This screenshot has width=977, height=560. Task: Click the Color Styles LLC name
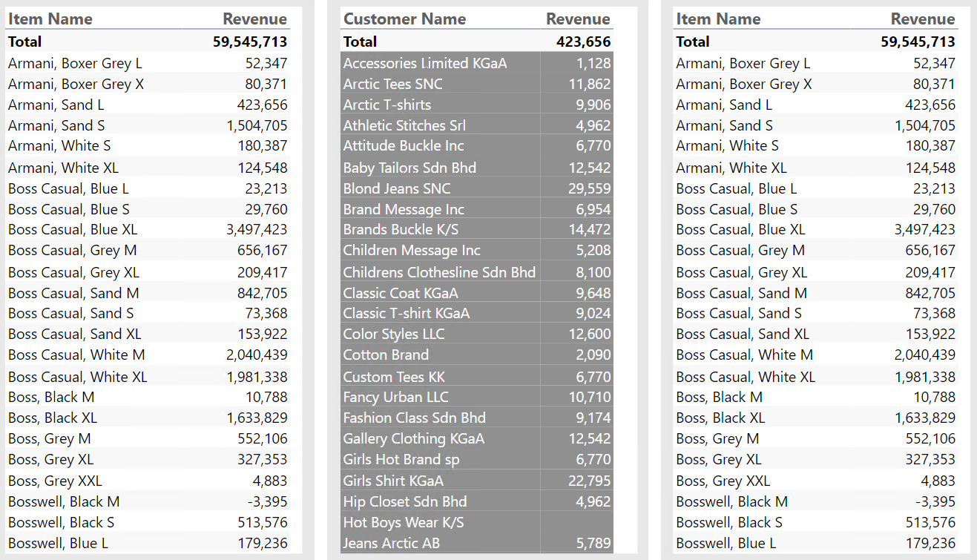(394, 334)
